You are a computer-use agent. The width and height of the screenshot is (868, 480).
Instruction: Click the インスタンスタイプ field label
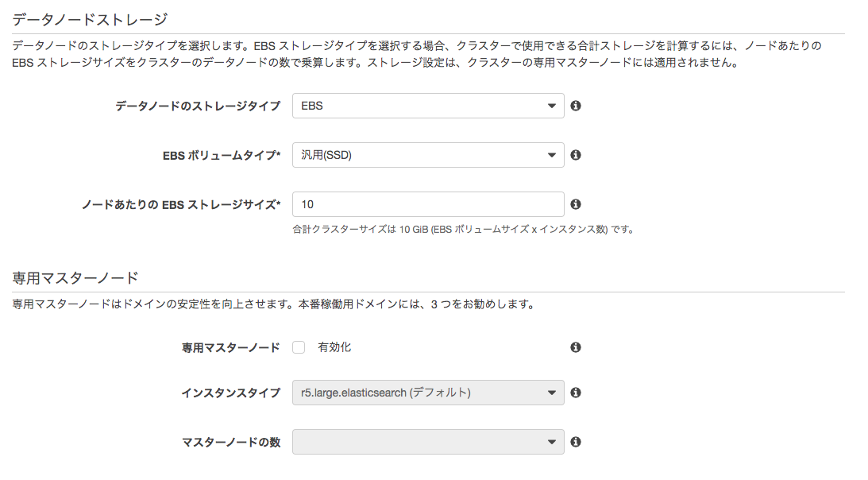click(230, 393)
